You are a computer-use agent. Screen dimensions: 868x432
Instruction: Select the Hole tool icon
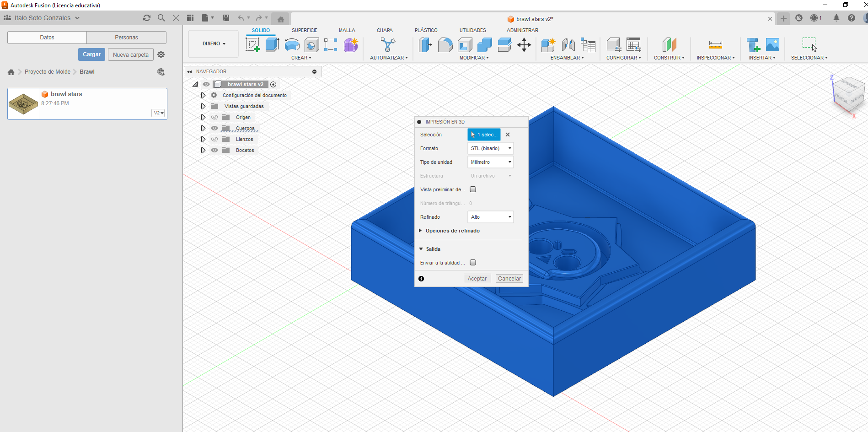(311, 45)
